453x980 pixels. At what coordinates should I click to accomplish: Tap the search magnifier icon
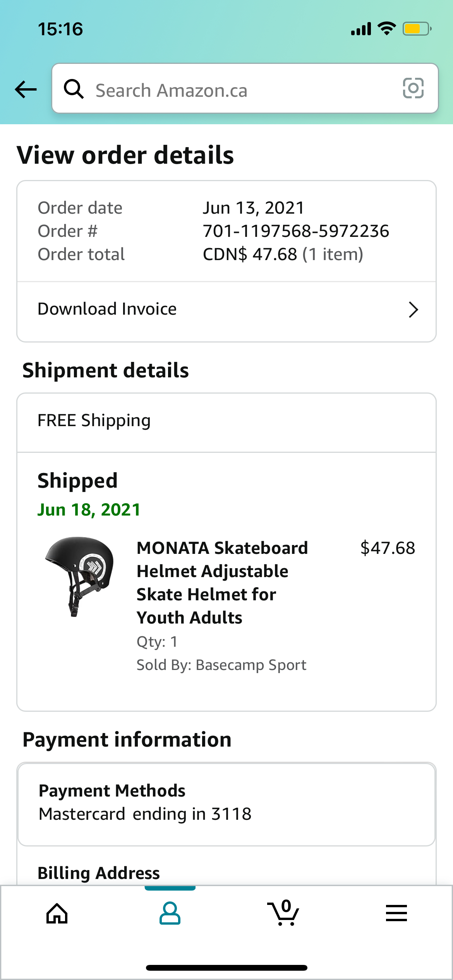(x=74, y=89)
